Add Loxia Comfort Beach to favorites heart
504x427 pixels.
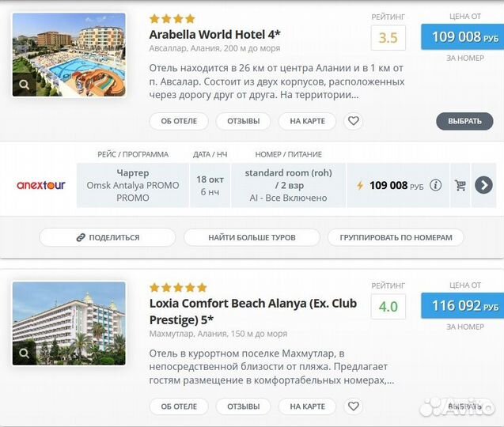(x=354, y=406)
